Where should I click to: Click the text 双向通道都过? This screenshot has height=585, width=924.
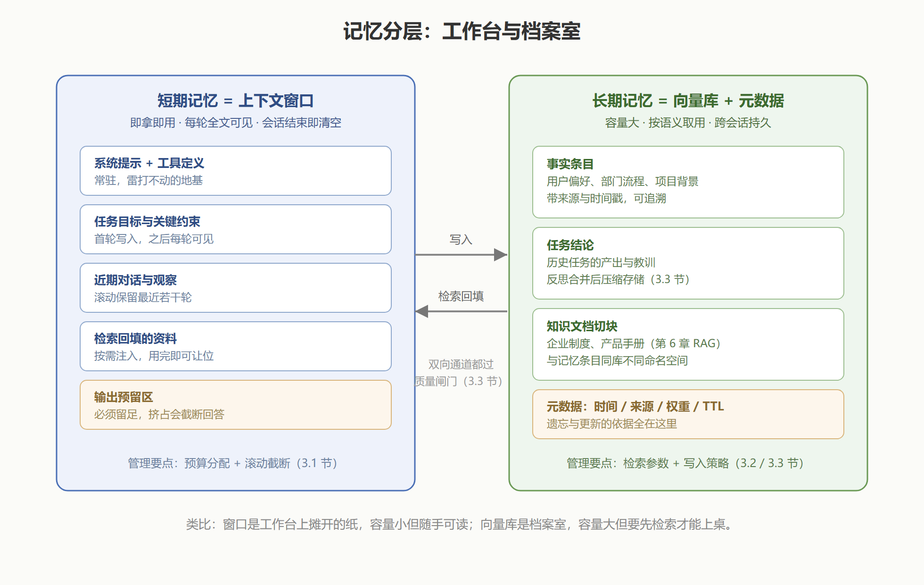click(x=461, y=364)
